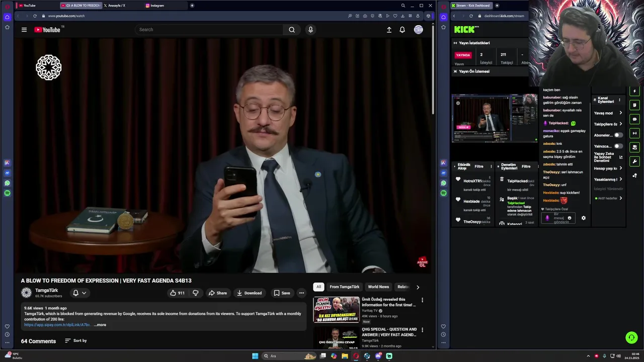
Task: Click the YouTube address bar URL
Action: (x=66, y=16)
